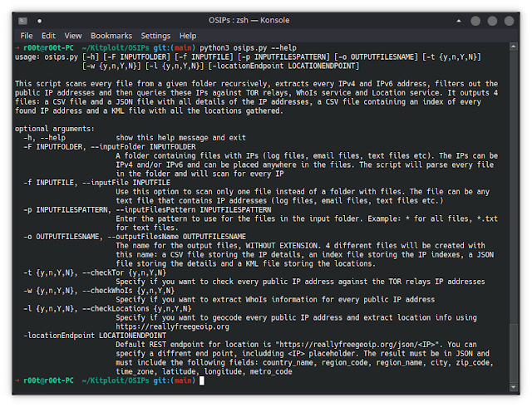Image resolution: width=532 pixels, height=407 pixels.
Task: Click the window title 'OSIPs : zsh — Konsole'
Action: coord(249,20)
